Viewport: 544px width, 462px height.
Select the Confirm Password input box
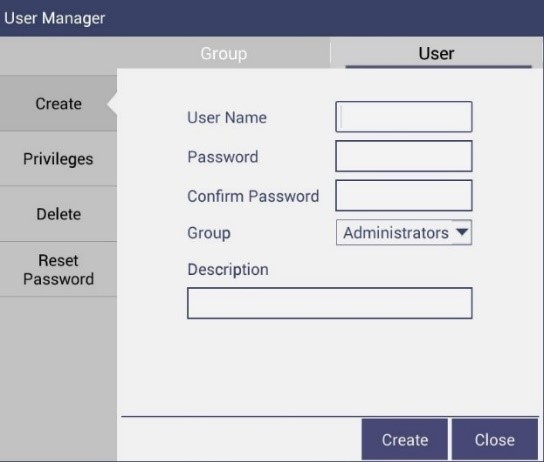tap(404, 195)
